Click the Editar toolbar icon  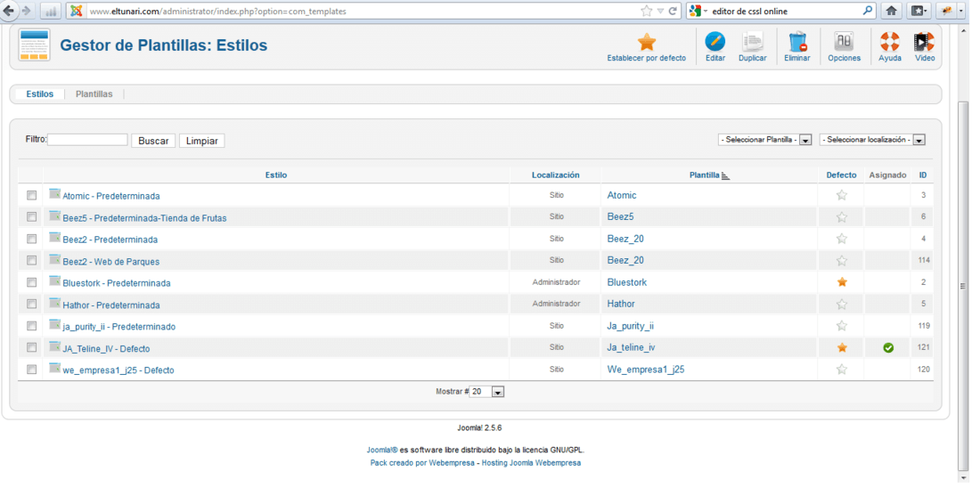click(715, 42)
